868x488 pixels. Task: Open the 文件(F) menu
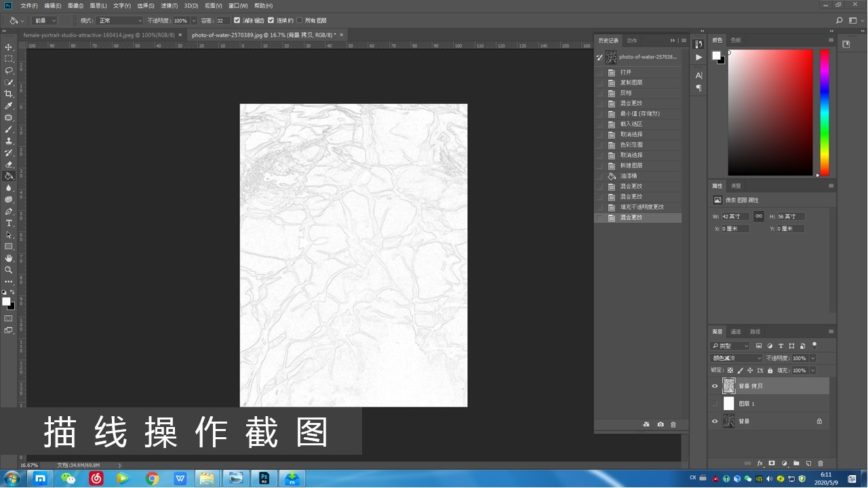pos(29,5)
